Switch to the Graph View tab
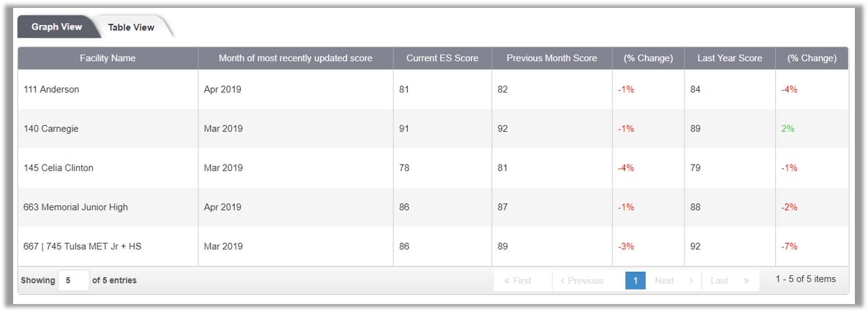The image size is (868, 312). pyautogui.click(x=57, y=27)
